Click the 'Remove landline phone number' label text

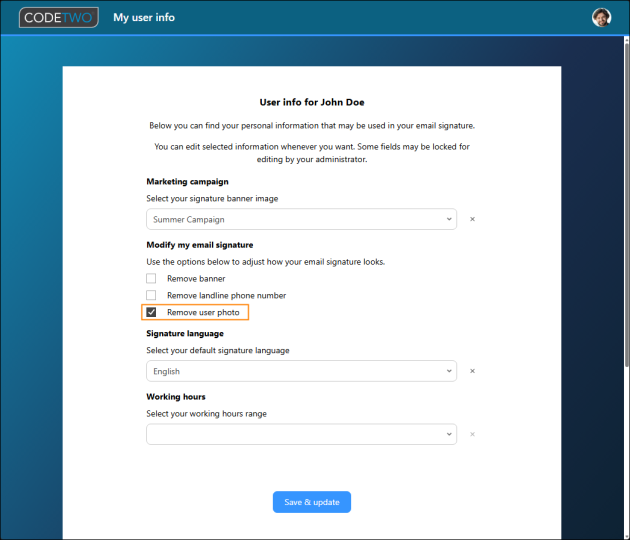pyautogui.click(x=227, y=295)
